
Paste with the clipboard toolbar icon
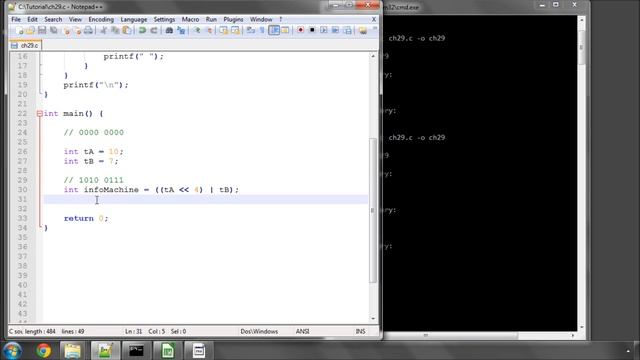(127, 30)
